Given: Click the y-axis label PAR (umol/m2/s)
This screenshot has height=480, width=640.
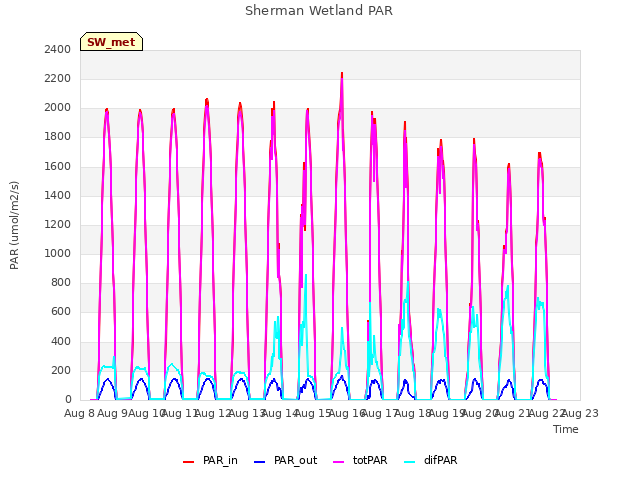Looking at the screenshot, I should coord(14,225).
